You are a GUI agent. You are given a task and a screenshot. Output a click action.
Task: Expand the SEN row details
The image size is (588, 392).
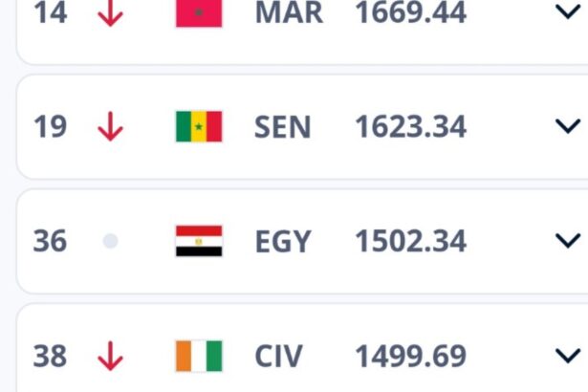[x=567, y=126]
